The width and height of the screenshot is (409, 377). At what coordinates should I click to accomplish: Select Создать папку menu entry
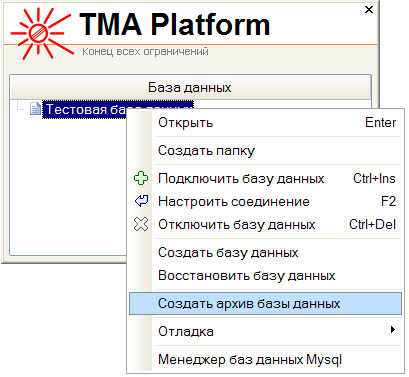click(265, 150)
